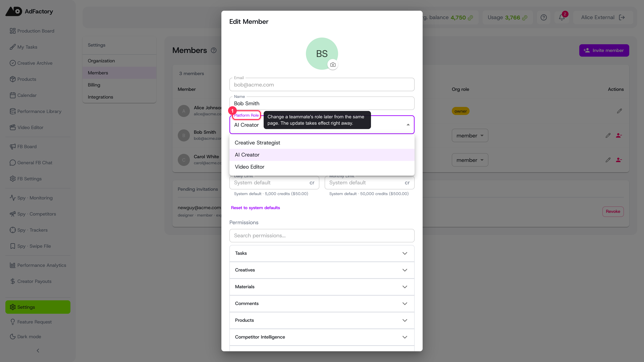Open Bob Smith's member org role dropdown
The height and width of the screenshot is (362, 644).
coord(470,136)
